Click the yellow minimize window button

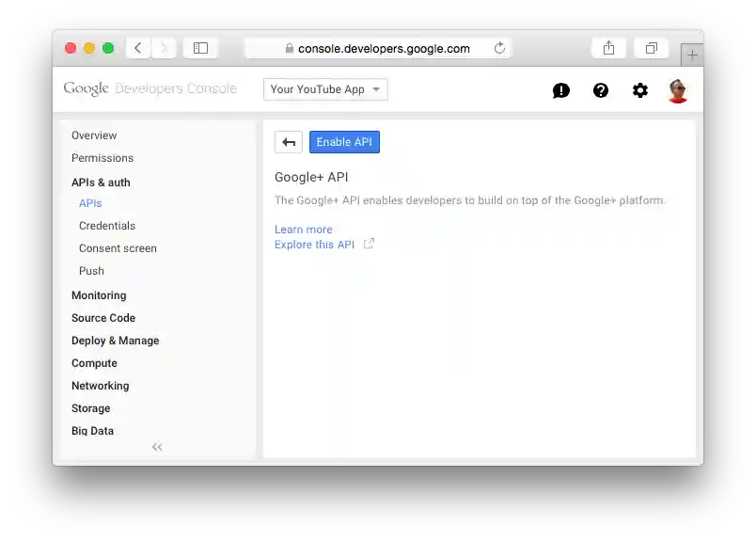click(x=89, y=48)
